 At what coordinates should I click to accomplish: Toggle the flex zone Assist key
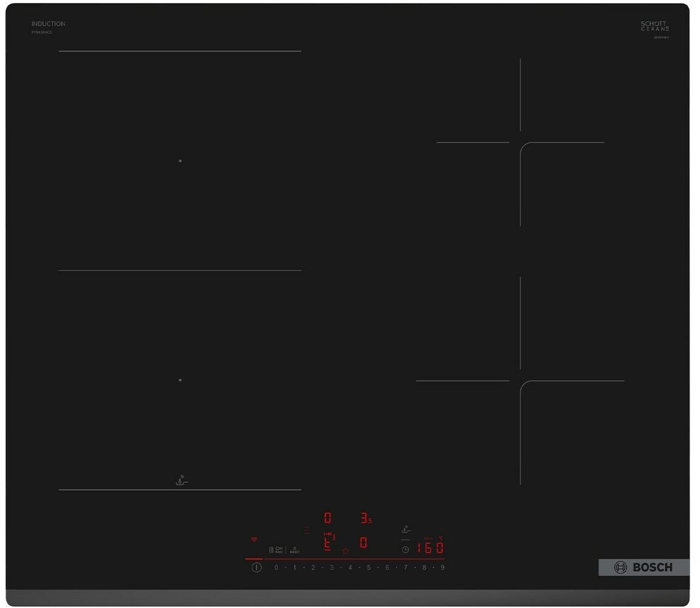[x=276, y=550]
